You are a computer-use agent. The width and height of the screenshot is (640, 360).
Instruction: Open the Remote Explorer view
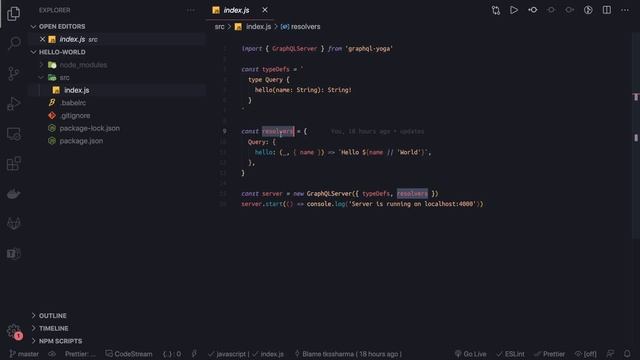coord(13,134)
